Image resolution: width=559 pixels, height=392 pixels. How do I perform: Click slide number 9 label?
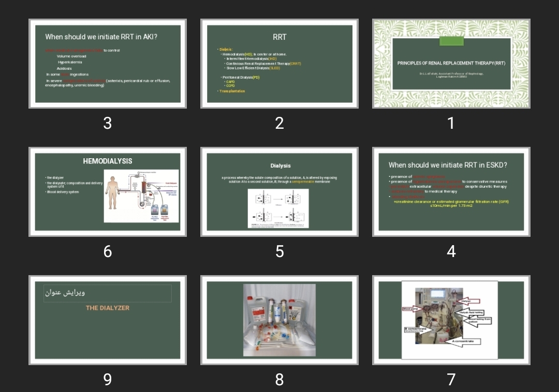pos(108,380)
